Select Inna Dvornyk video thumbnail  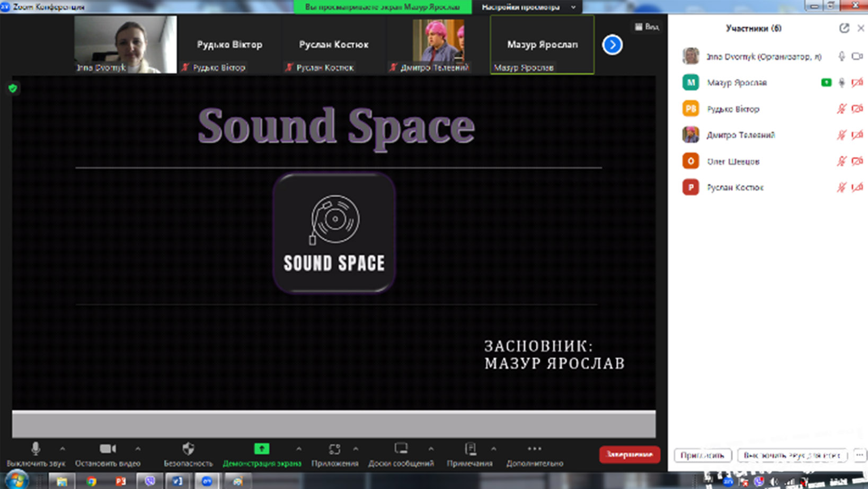pyautogui.click(x=126, y=44)
